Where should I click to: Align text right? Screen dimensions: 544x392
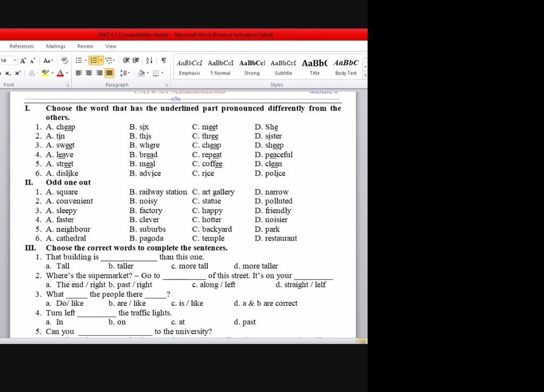(99, 73)
